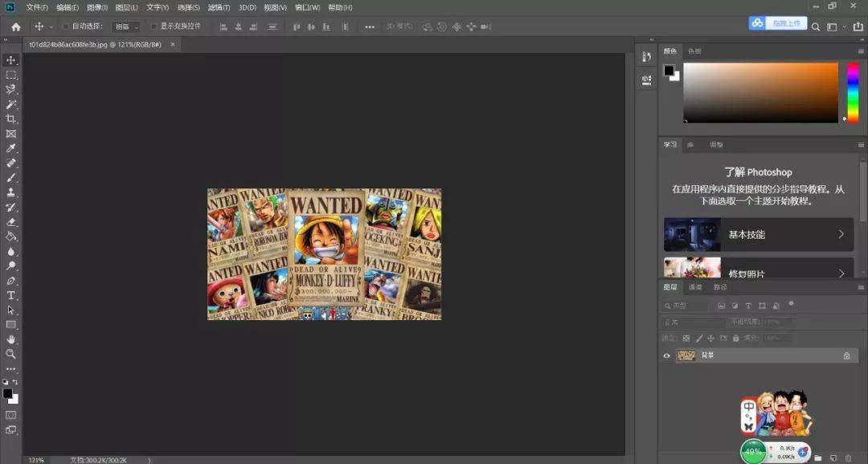The image size is (868, 464).
Task: Open the layer blend mode dropdown
Action: [693, 322]
